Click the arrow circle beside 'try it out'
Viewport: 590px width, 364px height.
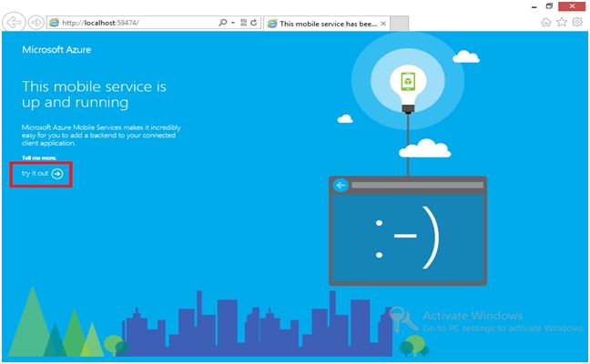[57, 174]
